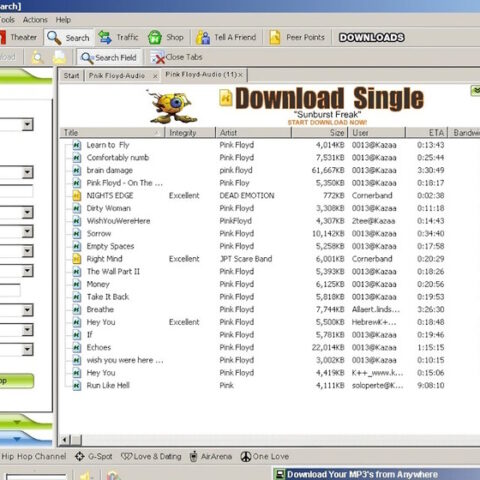Open the Hip Hop Channel link
This screenshot has height=480, width=480.
(34, 456)
